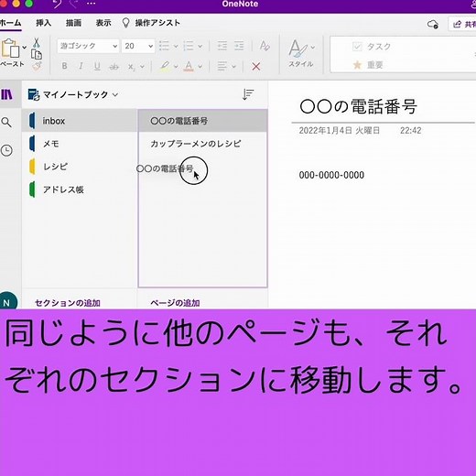Click the increase indent icon

coord(239,46)
